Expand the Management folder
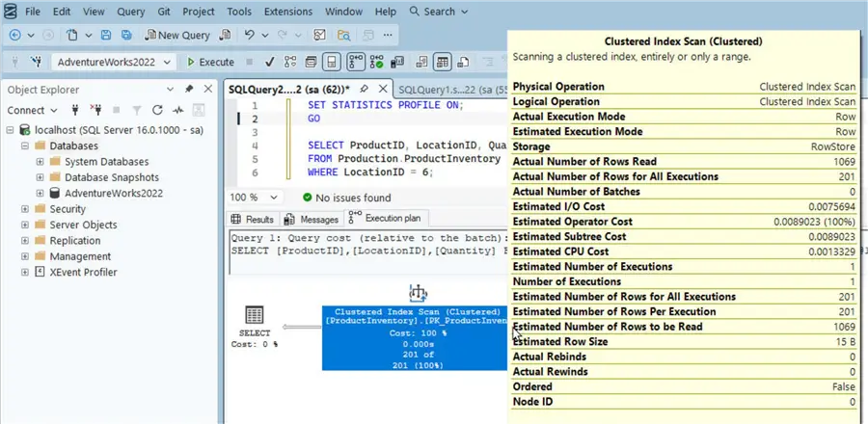This screenshot has height=424, width=868. (x=25, y=256)
